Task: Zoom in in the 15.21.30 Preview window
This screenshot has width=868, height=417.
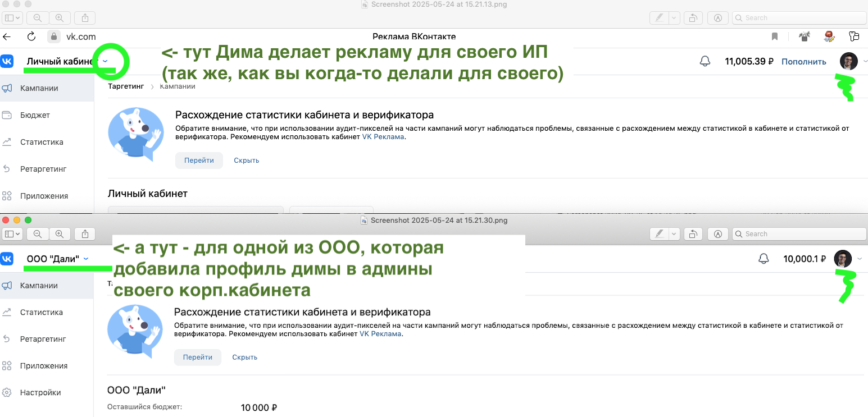Action: 60,233
